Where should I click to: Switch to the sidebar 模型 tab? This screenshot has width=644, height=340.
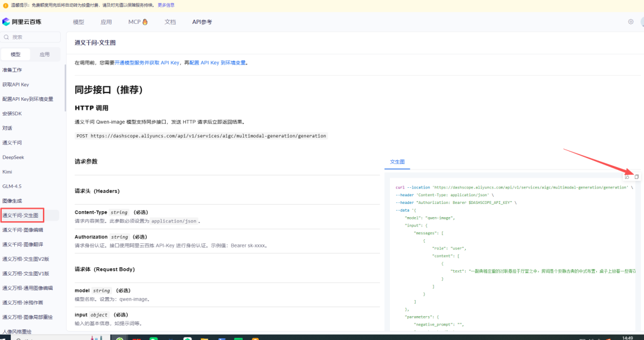[x=16, y=54]
